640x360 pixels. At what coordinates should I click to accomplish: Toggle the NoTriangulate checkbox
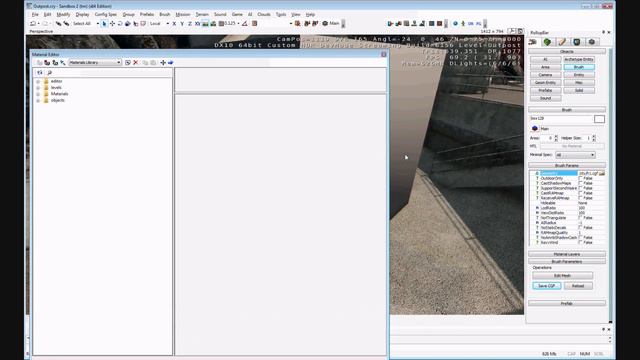click(x=580, y=218)
